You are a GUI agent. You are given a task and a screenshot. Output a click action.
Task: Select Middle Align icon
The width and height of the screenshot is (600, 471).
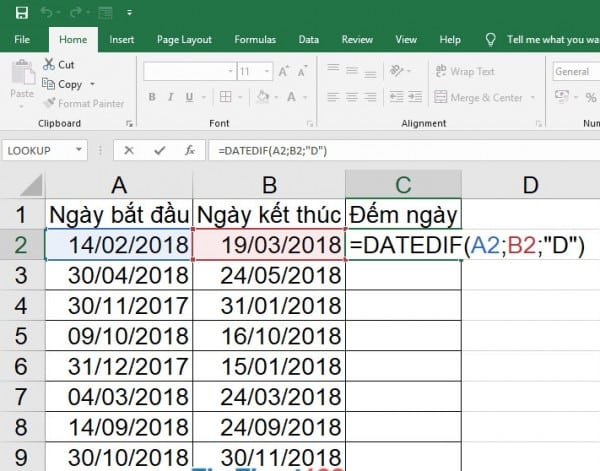coord(352,71)
